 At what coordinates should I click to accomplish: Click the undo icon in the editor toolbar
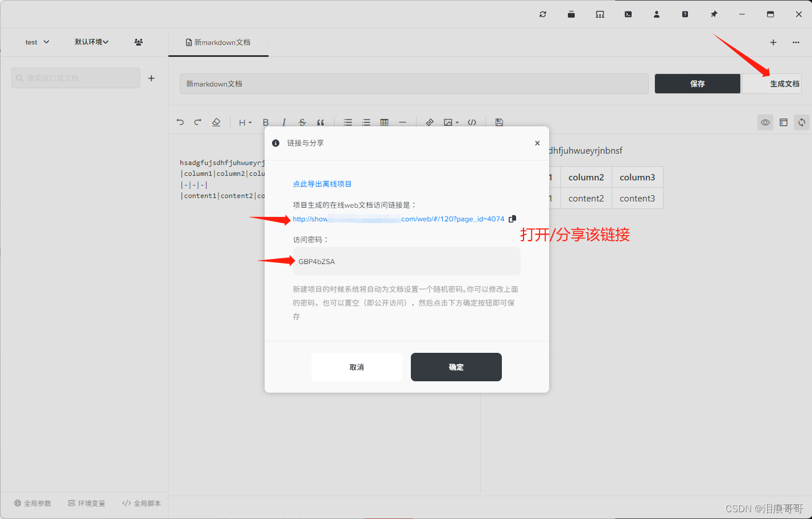[180, 122]
